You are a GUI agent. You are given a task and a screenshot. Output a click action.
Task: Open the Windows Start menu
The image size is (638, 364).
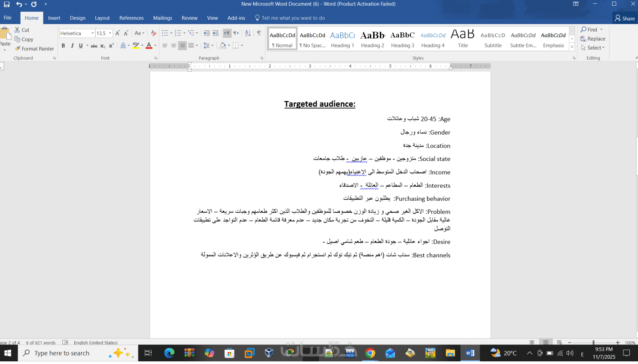(8, 353)
